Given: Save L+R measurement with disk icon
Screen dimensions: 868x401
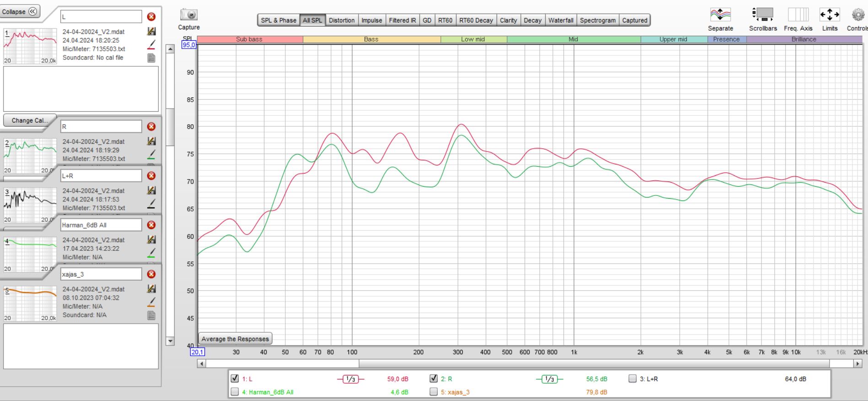Looking at the screenshot, I should click(x=151, y=190).
